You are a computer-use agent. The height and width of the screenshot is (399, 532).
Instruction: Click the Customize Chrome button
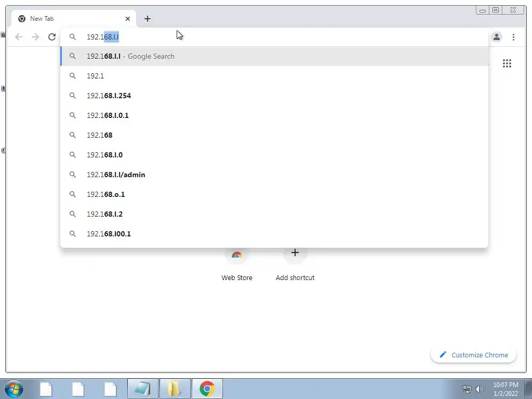[x=473, y=355]
